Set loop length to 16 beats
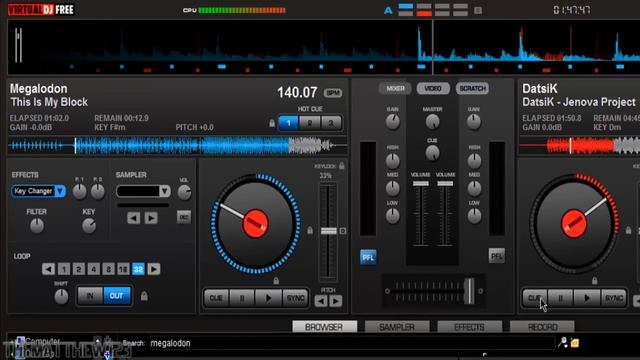This screenshot has width=640, height=360. 123,269
